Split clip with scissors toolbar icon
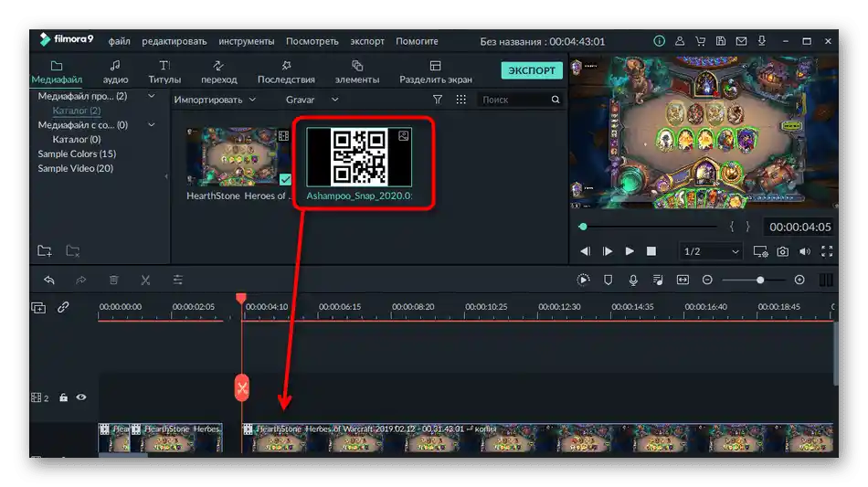868x487 pixels. (145, 280)
